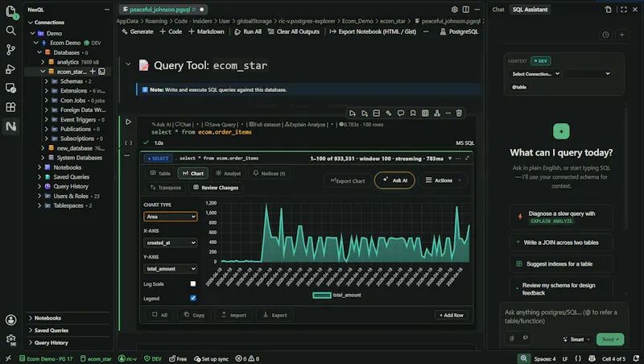
Task: Click the total_amount legend color swatch
Action: point(321,295)
